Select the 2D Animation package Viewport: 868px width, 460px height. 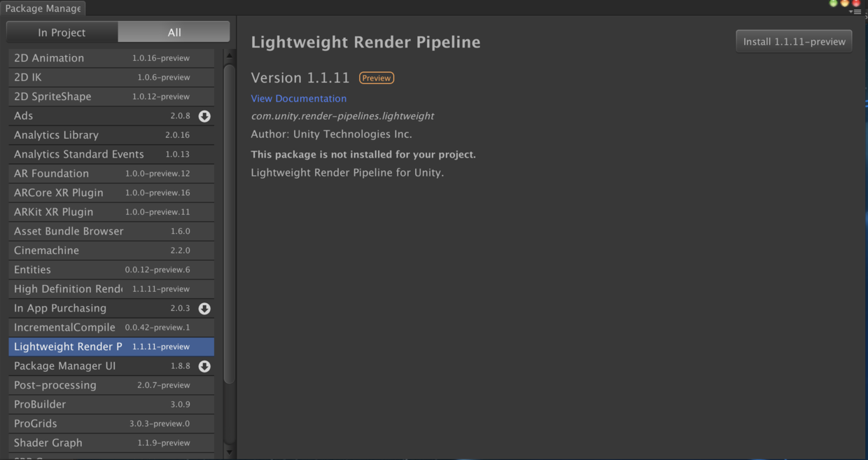(111, 58)
